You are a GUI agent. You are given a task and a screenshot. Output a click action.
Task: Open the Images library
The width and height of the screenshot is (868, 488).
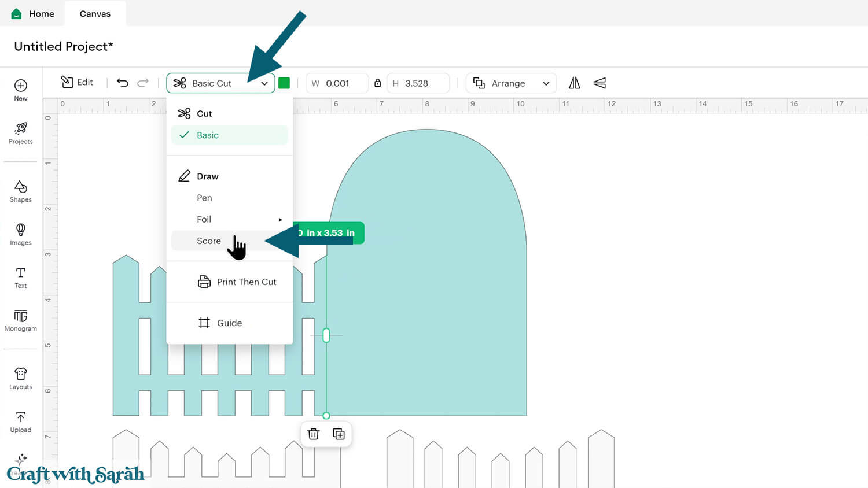pyautogui.click(x=21, y=234)
